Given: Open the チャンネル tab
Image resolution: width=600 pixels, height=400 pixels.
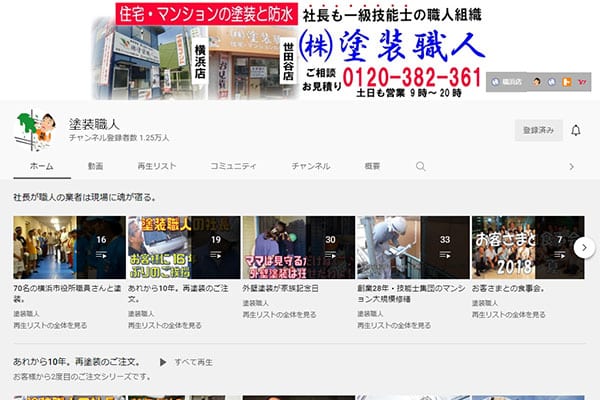Looking at the screenshot, I should (x=311, y=166).
